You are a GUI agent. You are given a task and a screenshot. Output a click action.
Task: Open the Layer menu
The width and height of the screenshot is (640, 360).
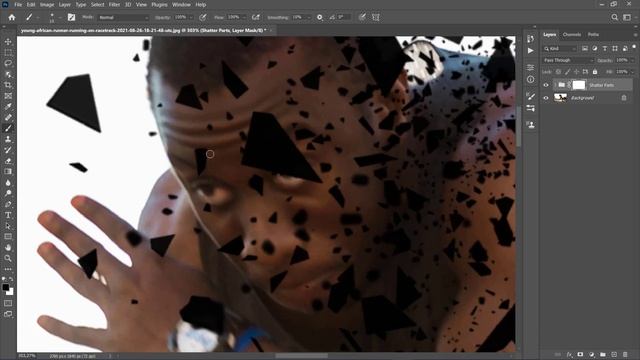(64, 4)
